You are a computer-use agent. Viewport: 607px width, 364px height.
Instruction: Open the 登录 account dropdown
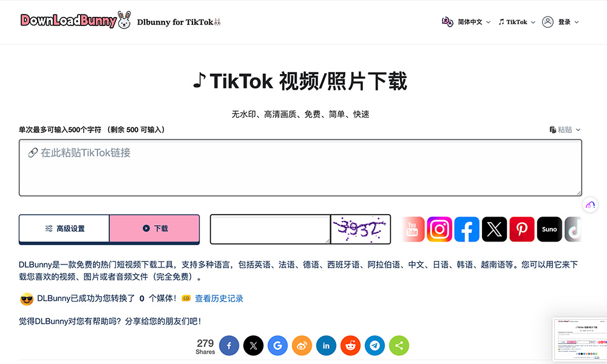(x=568, y=22)
